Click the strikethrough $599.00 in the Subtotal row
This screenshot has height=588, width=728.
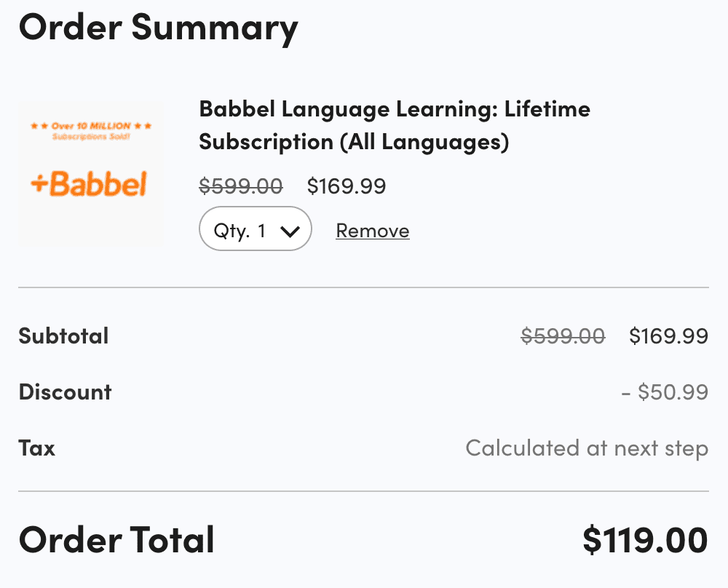point(563,336)
